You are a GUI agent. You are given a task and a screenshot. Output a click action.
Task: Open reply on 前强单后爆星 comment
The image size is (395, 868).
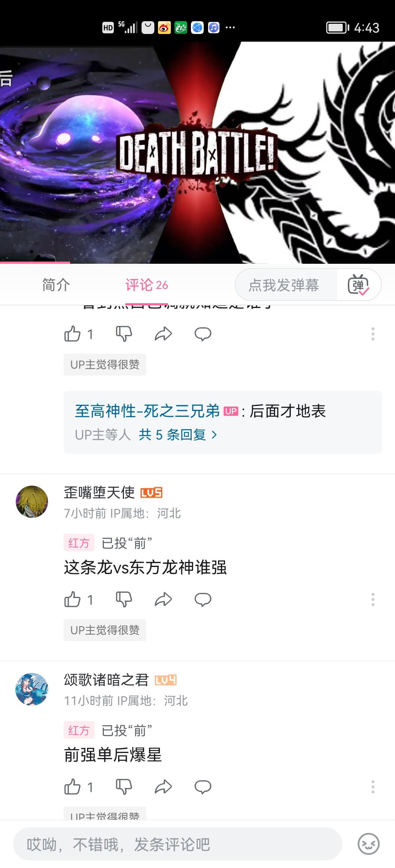(x=203, y=787)
